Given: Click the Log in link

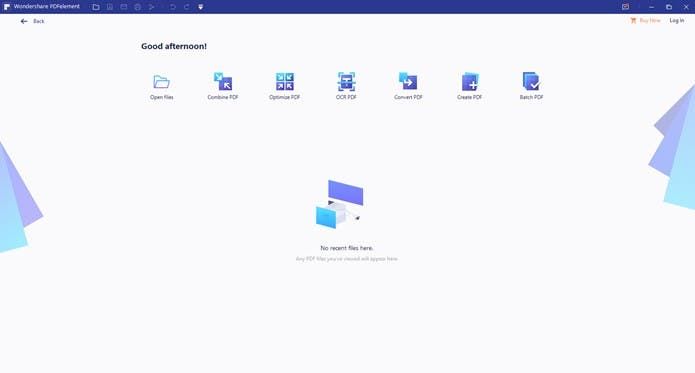Looking at the screenshot, I should (x=676, y=20).
